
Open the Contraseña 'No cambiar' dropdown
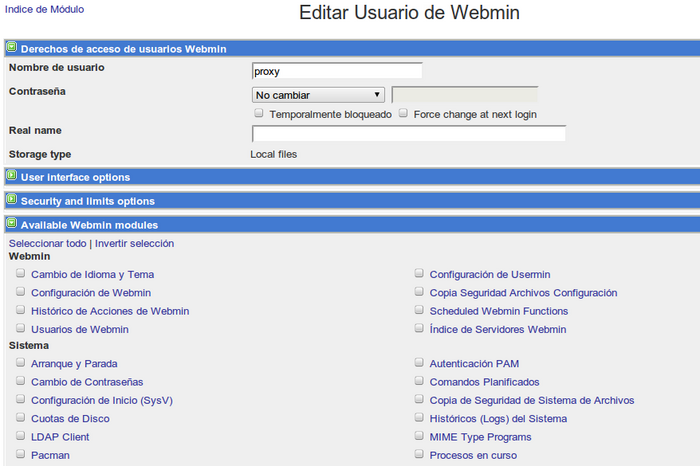(x=318, y=95)
